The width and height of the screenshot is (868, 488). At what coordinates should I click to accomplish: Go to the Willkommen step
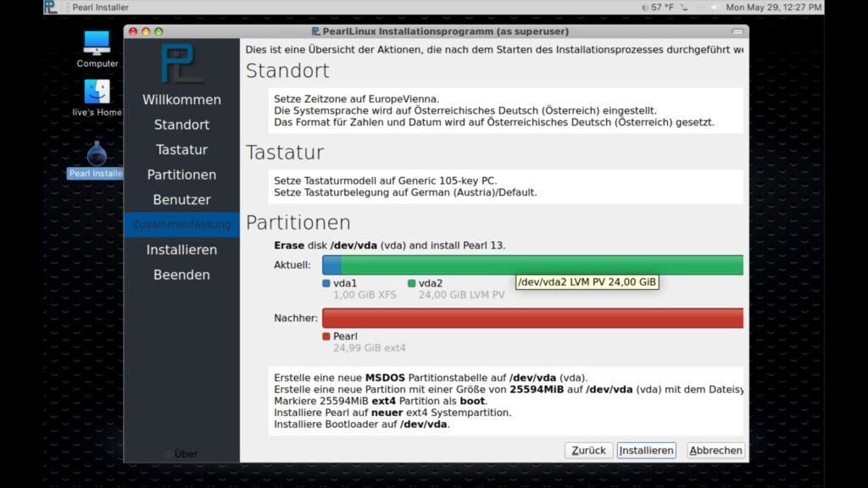pyautogui.click(x=181, y=100)
